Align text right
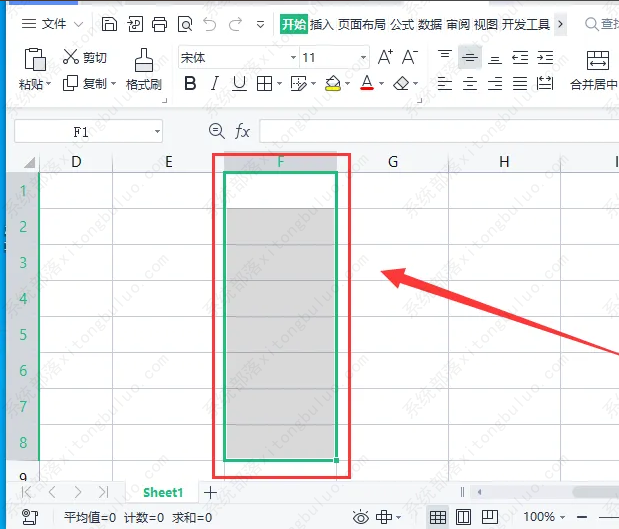Viewport: 619px width, 529px height. (x=495, y=83)
